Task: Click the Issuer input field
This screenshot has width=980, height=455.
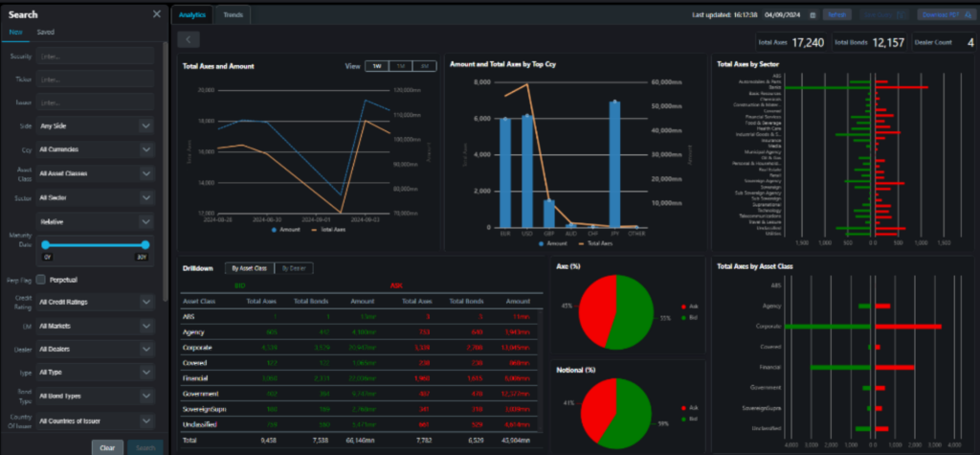Action: click(x=95, y=102)
